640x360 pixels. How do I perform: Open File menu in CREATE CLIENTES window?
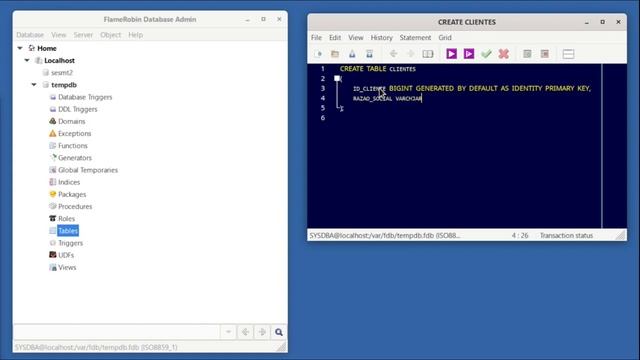tap(316, 38)
